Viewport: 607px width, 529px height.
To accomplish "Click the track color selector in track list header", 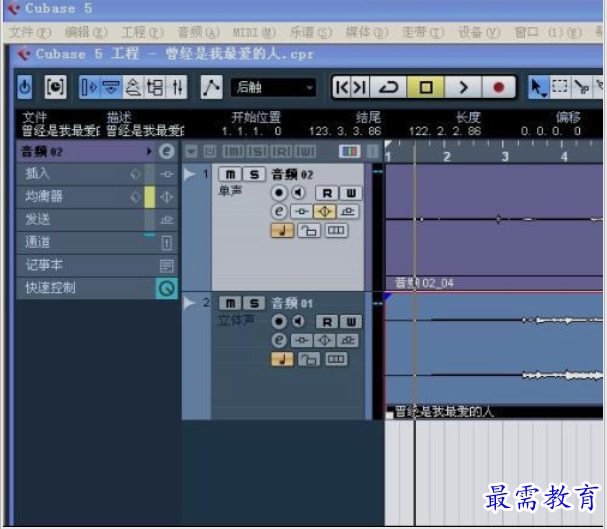I will [350, 151].
